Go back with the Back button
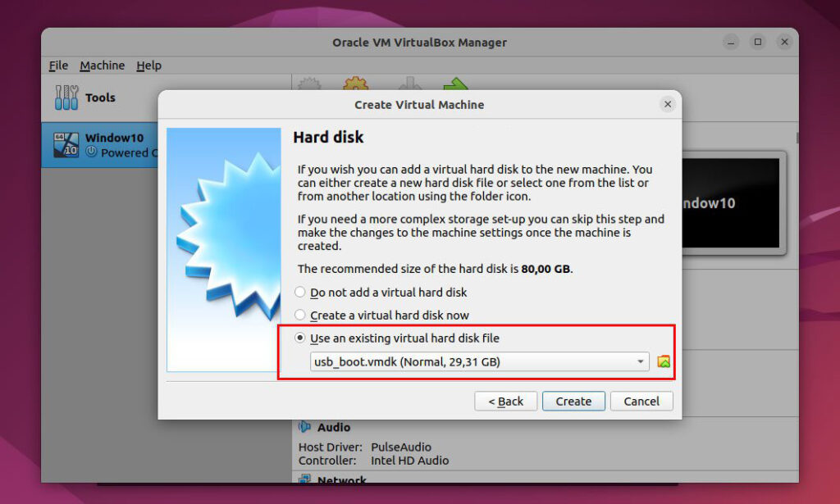 click(505, 401)
